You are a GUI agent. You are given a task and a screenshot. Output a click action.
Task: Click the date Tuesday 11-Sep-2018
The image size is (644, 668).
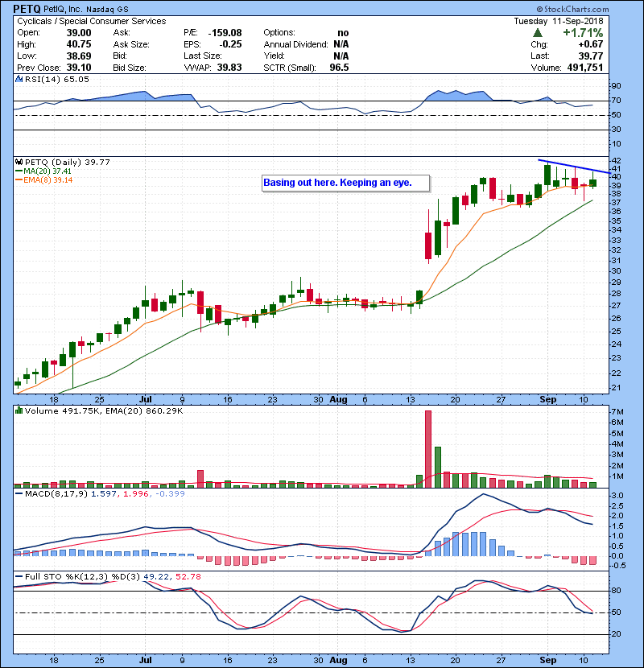(559, 21)
